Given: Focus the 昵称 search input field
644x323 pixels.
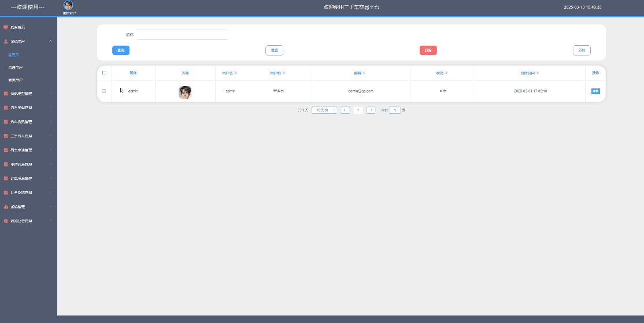Looking at the screenshot, I should pyautogui.click(x=182, y=35).
